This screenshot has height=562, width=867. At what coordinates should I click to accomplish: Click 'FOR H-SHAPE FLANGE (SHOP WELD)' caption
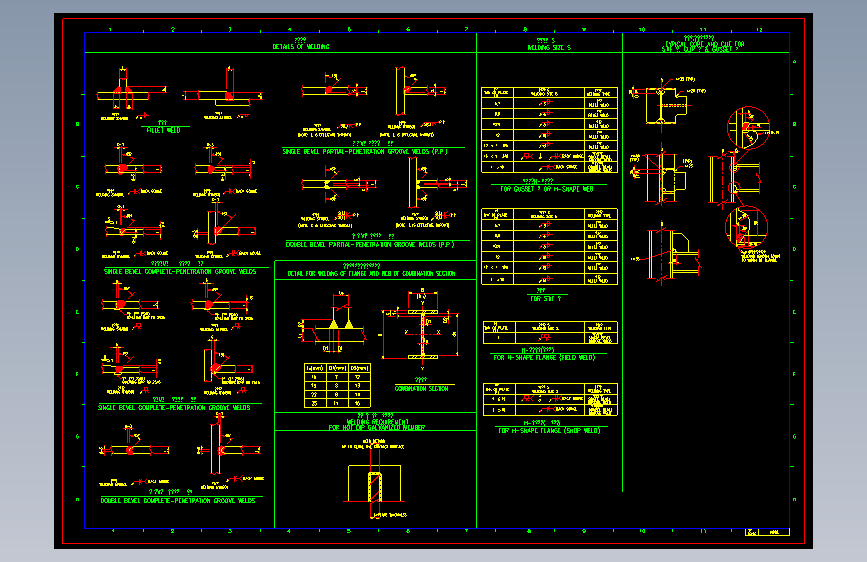click(x=549, y=430)
